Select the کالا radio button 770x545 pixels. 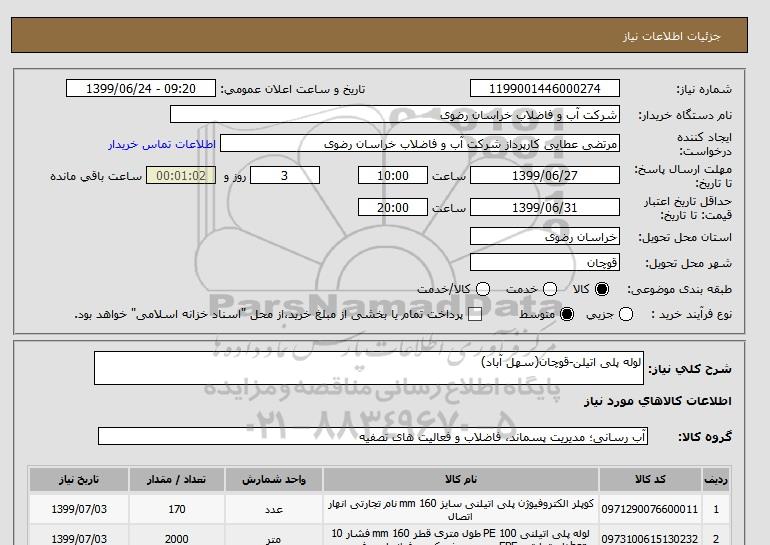[x=602, y=289]
